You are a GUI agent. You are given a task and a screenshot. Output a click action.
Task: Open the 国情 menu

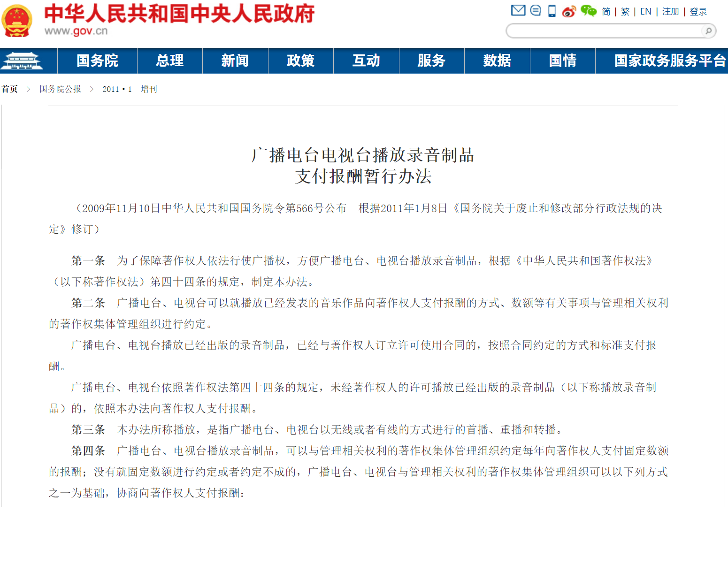click(x=563, y=61)
